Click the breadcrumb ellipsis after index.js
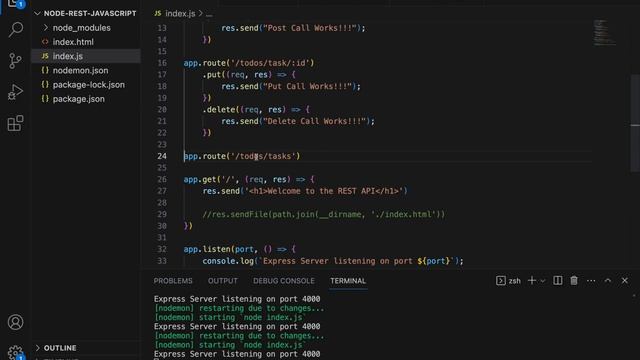 (x=209, y=14)
